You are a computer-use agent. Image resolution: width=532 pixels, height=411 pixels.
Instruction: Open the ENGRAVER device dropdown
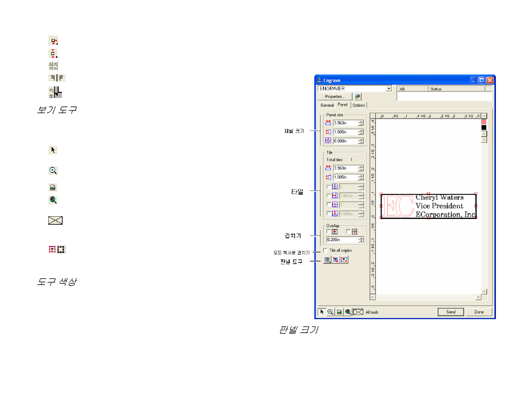tap(389, 89)
